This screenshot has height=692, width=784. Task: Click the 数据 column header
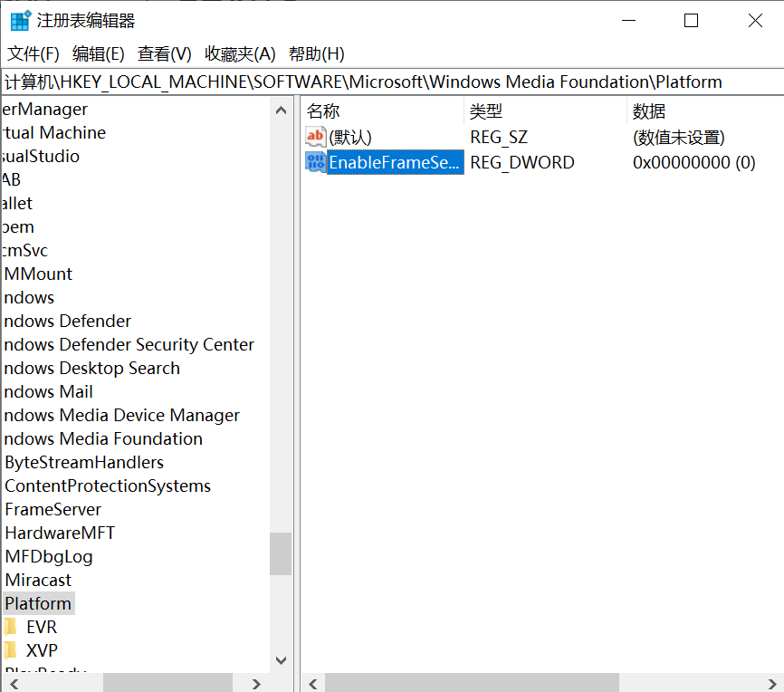coord(705,111)
